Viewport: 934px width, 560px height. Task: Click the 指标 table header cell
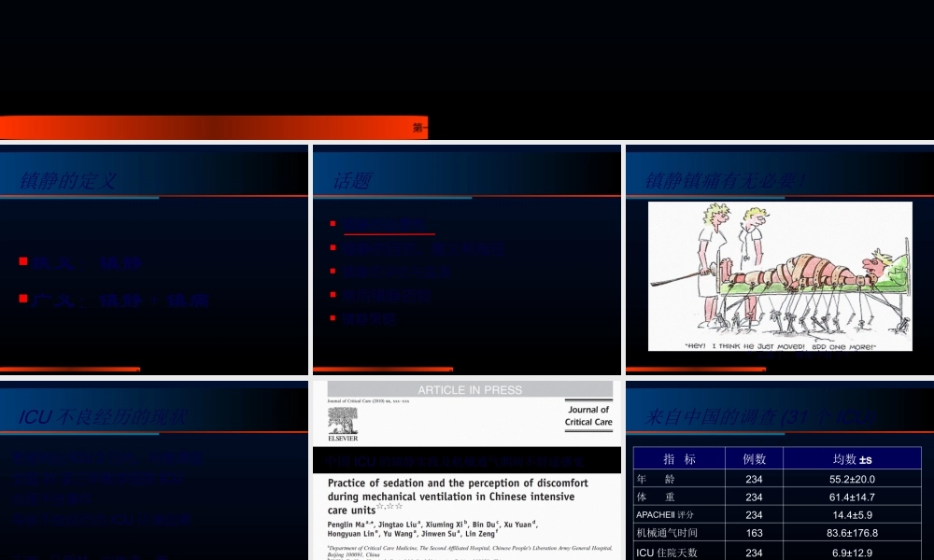point(679,458)
